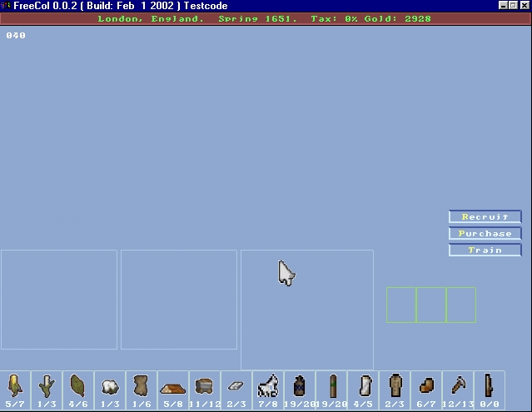
Task: Select the cloth roll goods icon
Action: [365, 385]
